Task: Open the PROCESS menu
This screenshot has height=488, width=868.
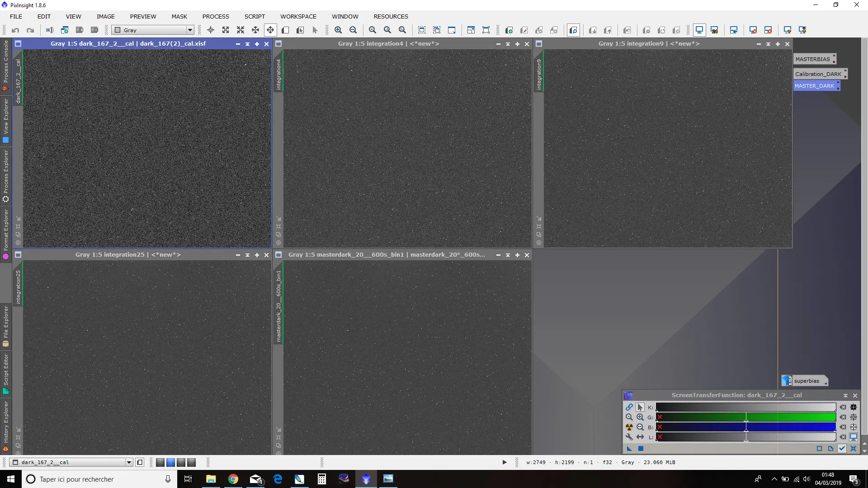Action: coord(216,16)
